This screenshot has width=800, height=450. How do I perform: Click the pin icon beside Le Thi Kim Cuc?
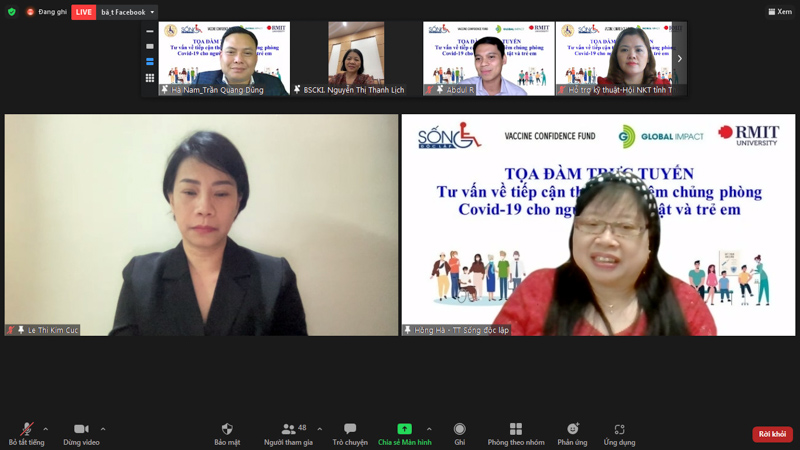[21, 330]
